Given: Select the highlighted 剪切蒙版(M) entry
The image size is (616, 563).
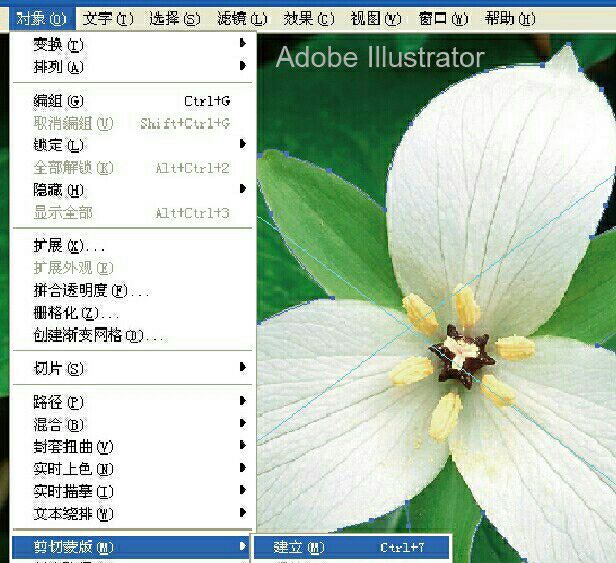Looking at the screenshot, I should (x=131, y=547).
